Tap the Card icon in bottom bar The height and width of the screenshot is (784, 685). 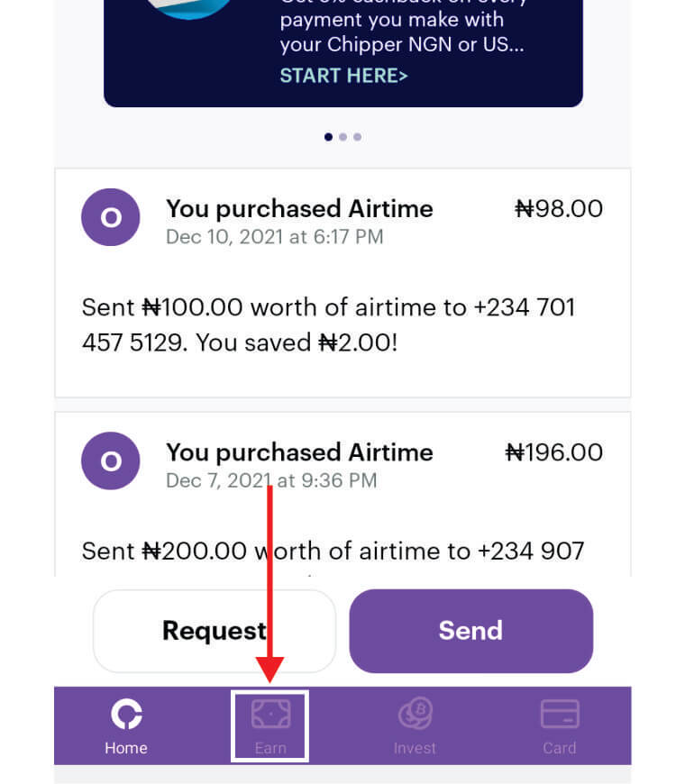pos(560,715)
